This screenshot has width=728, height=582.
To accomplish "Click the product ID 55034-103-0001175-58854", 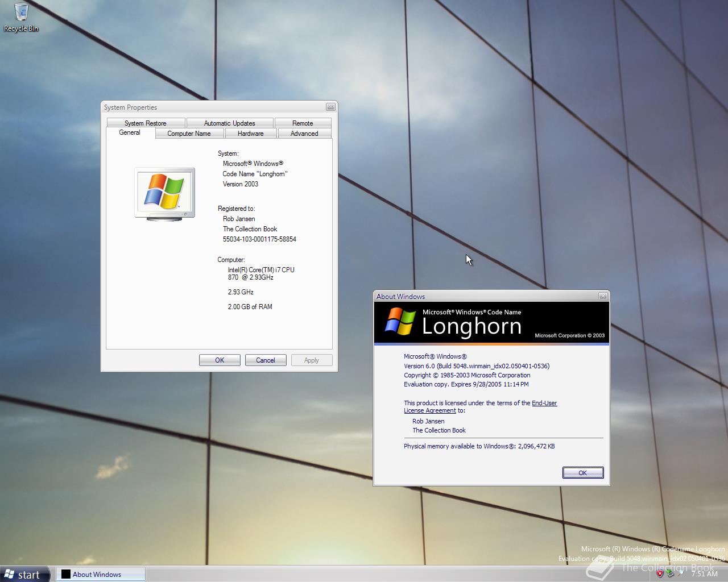I will [x=259, y=239].
